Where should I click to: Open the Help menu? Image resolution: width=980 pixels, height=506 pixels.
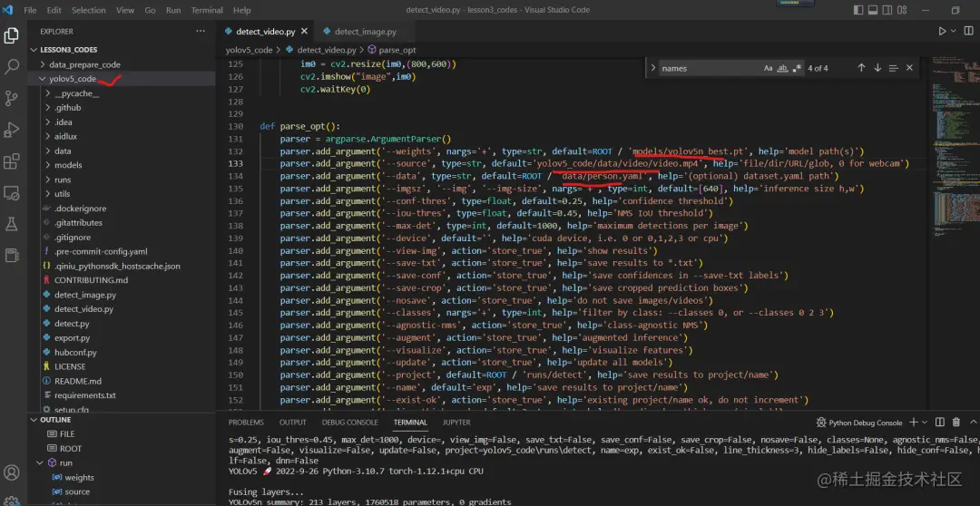[242, 10]
